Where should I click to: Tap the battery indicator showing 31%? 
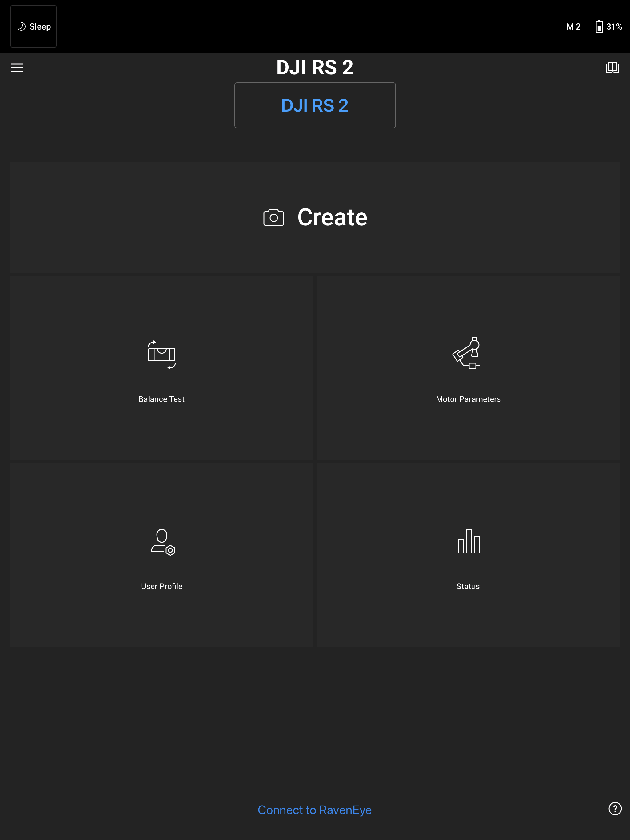click(x=607, y=26)
